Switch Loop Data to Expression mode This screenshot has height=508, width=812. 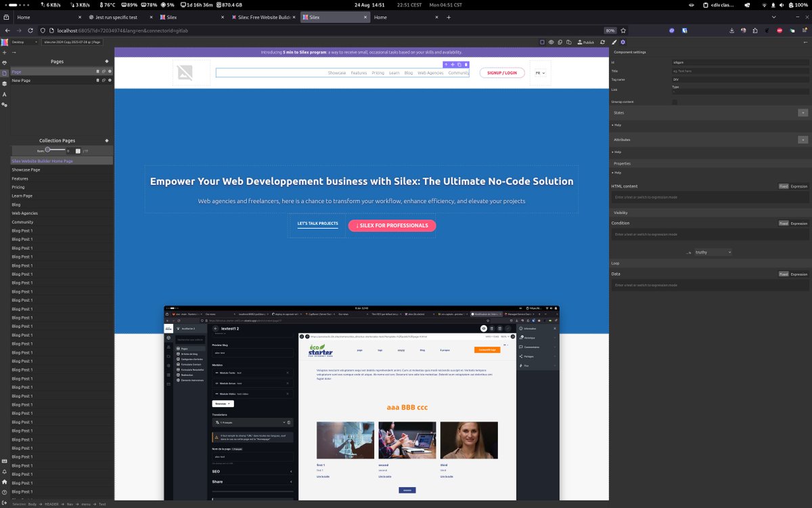(799, 274)
